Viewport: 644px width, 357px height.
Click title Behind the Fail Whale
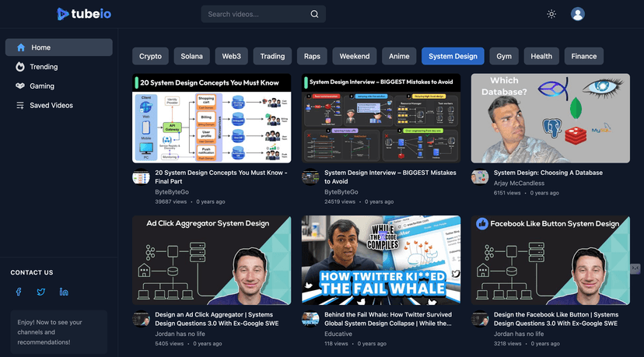click(x=388, y=319)
